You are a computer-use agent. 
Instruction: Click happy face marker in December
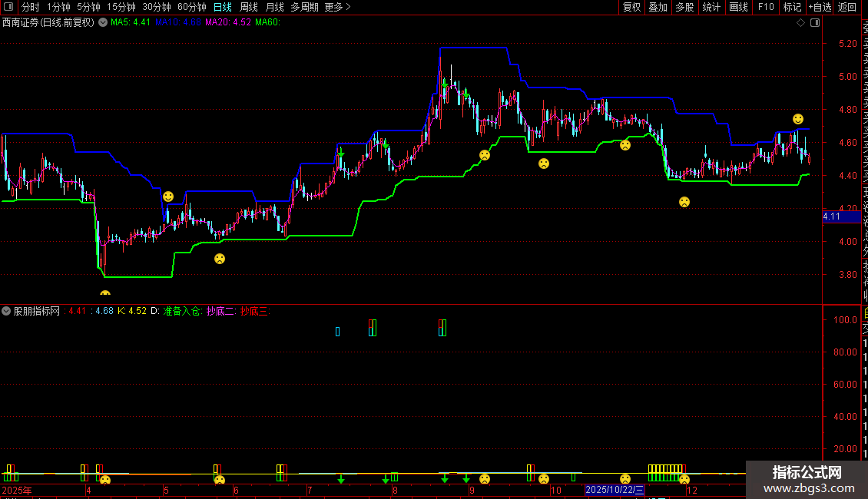[x=797, y=119]
